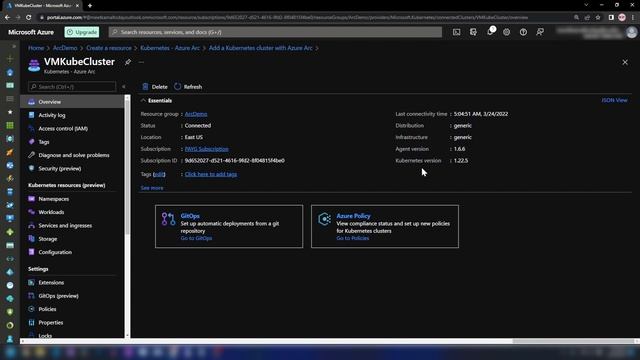Screen dimensions: 640x360
Task: Open the account avatar in header
Action: click(x=631, y=32)
